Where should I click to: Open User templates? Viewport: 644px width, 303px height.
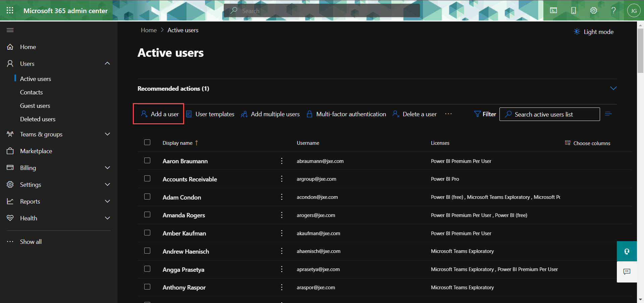click(210, 114)
